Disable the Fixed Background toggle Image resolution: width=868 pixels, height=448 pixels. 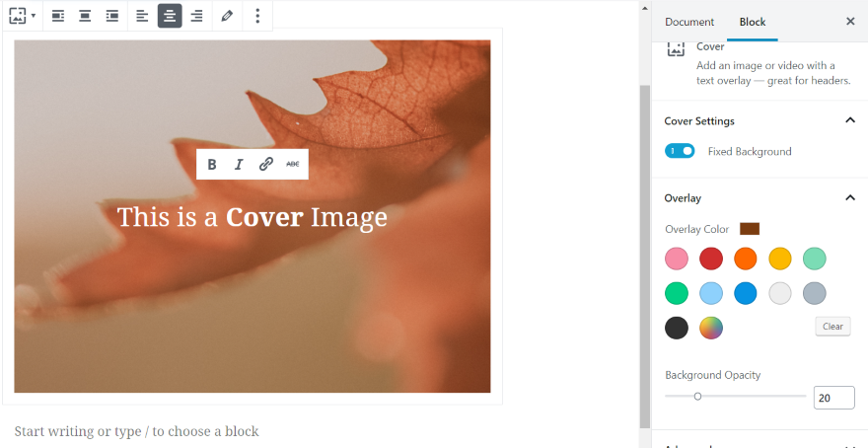click(680, 151)
